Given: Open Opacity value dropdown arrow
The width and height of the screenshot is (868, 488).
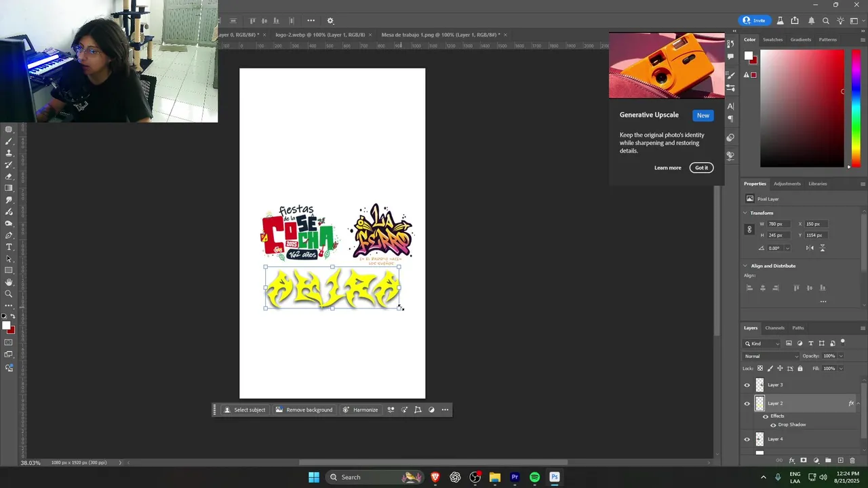Looking at the screenshot, I should coord(841,356).
